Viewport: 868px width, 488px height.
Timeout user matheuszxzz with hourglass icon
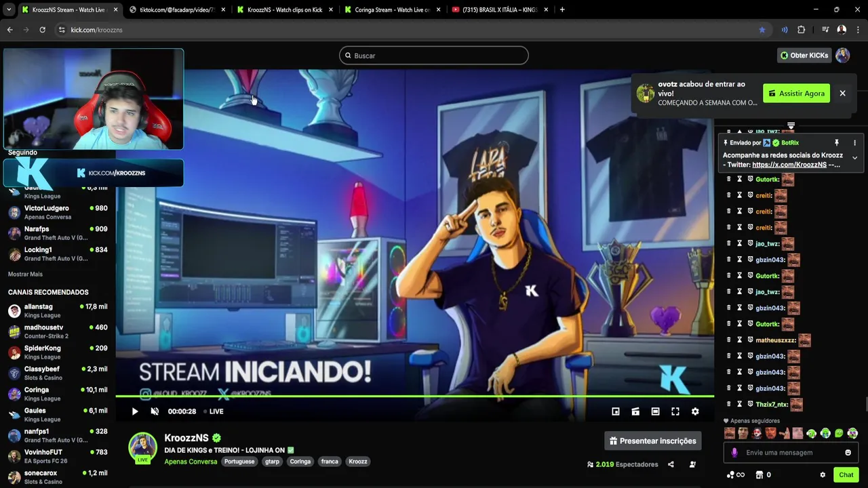[740, 340]
